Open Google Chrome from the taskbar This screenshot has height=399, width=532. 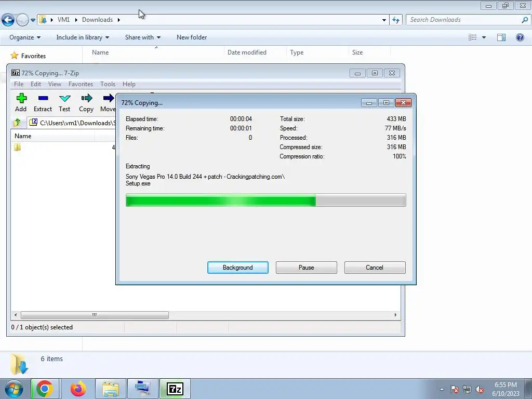[x=45, y=389]
